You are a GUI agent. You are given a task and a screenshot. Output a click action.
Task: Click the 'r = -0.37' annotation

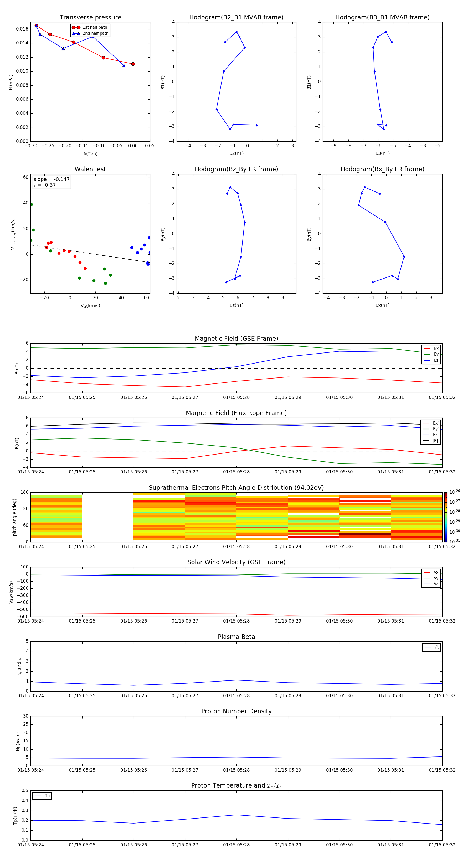coord(45,185)
